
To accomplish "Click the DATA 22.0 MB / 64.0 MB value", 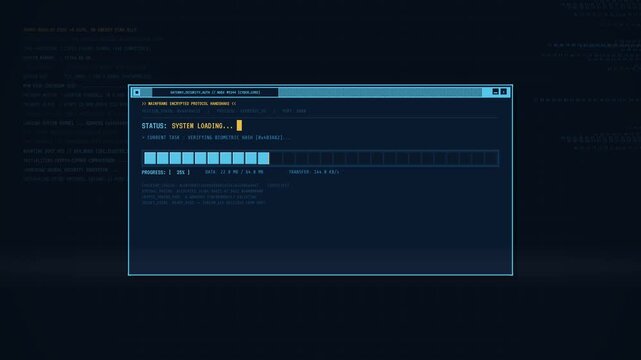I will point(234,172).
